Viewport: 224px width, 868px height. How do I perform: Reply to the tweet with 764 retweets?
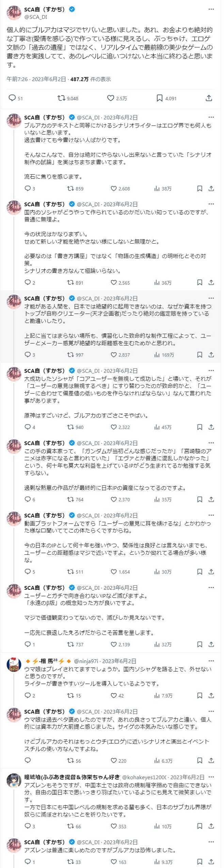click(28, 499)
